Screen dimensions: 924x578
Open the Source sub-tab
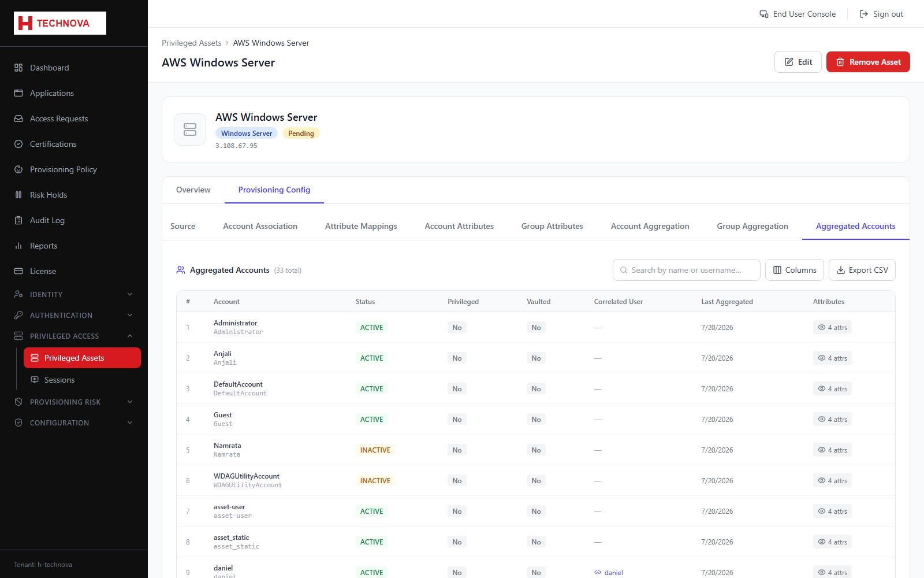(183, 226)
